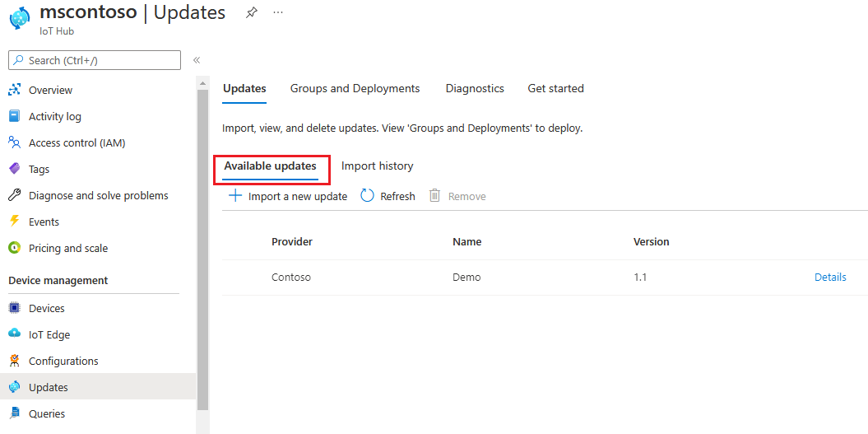Click the IoT Edge cloud icon
The height and width of the screenshot is (434, 868).
tap(14, 334)
